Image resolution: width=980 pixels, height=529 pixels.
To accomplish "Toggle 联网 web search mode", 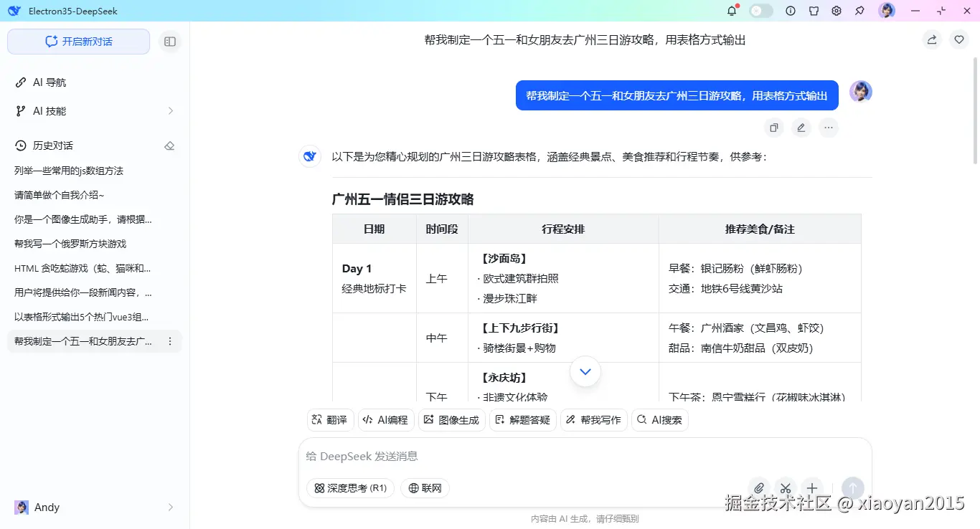I will 425,488.
